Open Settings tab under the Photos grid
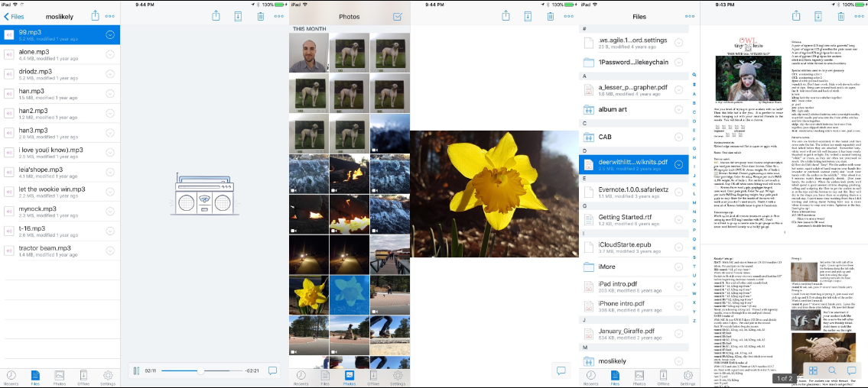The width and height of the screenshot is (868, 388). pos(398,377)
